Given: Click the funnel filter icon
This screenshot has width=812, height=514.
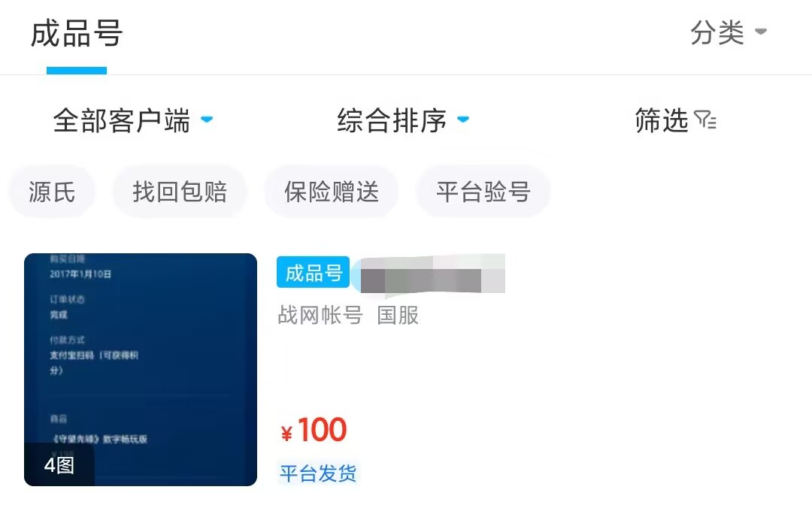Looking at the screenshot, I should click(705, 120).
